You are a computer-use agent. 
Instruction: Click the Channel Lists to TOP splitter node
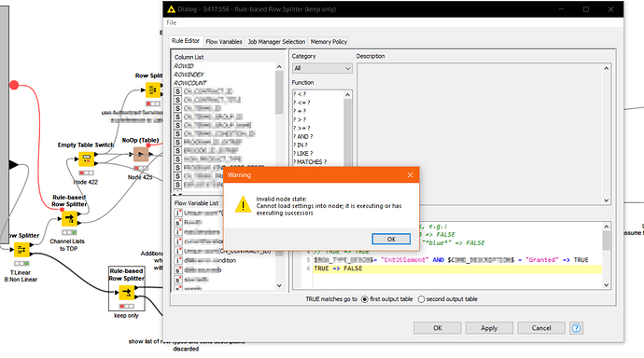pyautogui.click(x=69, y=218)
